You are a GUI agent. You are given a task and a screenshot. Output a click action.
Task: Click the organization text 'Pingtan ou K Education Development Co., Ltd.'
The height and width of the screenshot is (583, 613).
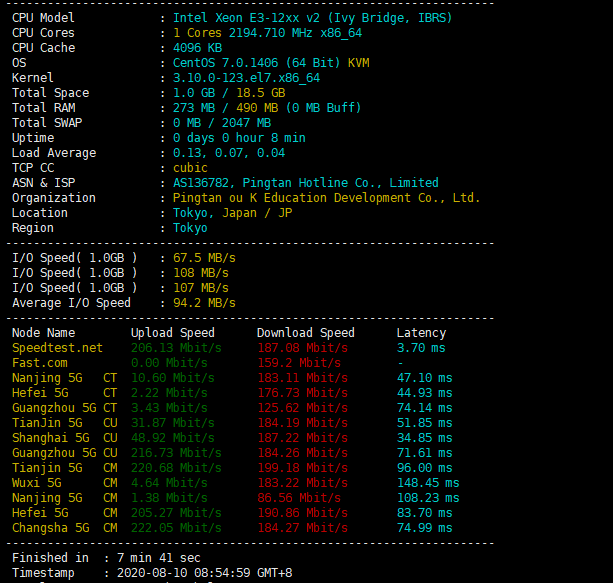(326, 198)
